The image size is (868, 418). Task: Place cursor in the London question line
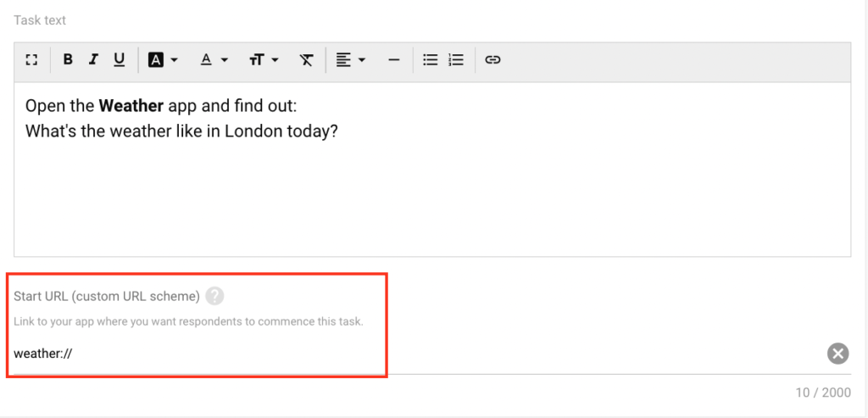(x=181, y=131)
